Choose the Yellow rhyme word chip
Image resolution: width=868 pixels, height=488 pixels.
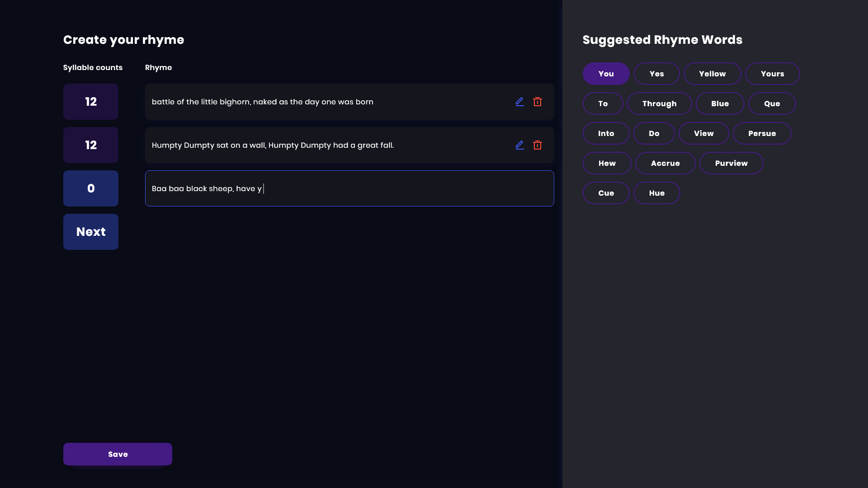(x=712, y=74)
